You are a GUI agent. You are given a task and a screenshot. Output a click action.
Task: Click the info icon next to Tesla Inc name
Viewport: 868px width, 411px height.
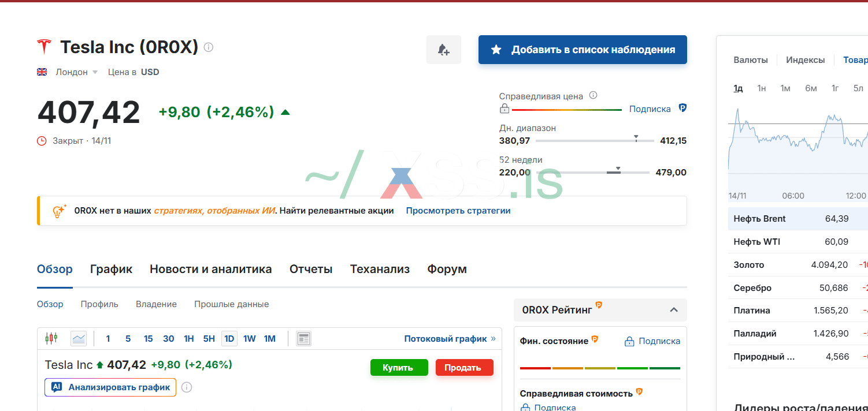coord(208,47)
